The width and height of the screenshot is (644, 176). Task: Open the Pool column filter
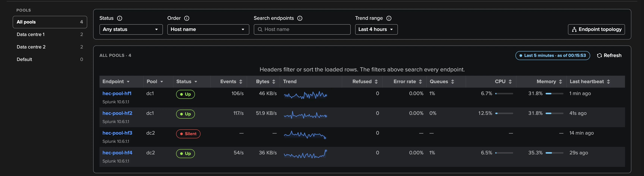click(162, 82)
